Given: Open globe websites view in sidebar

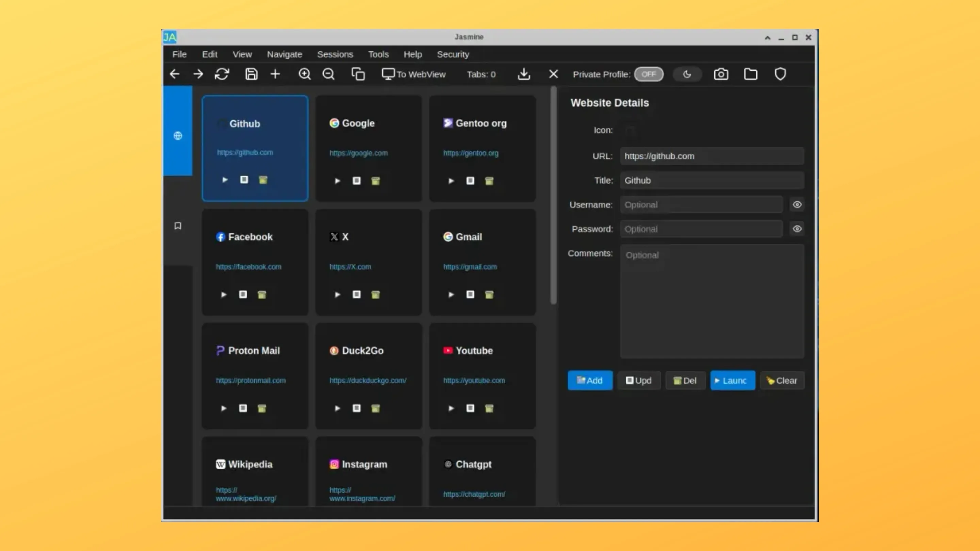Looking at the screenshot, I should pos(178,136).
